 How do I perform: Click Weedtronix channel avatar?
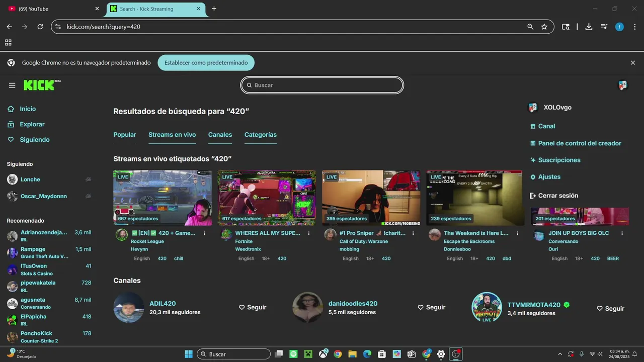tap(226, 235)
